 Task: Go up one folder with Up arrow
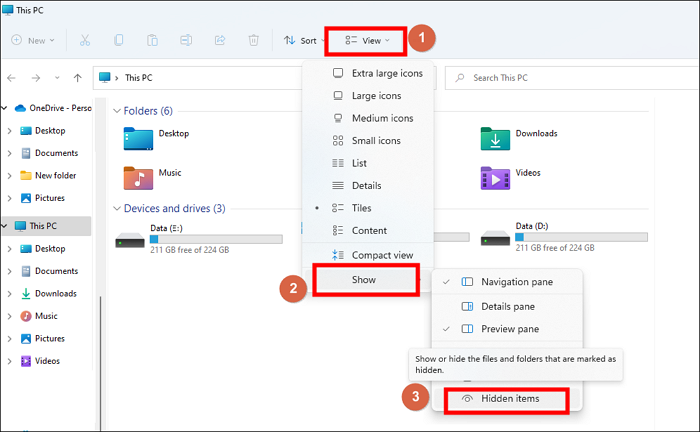click(78, 77)
